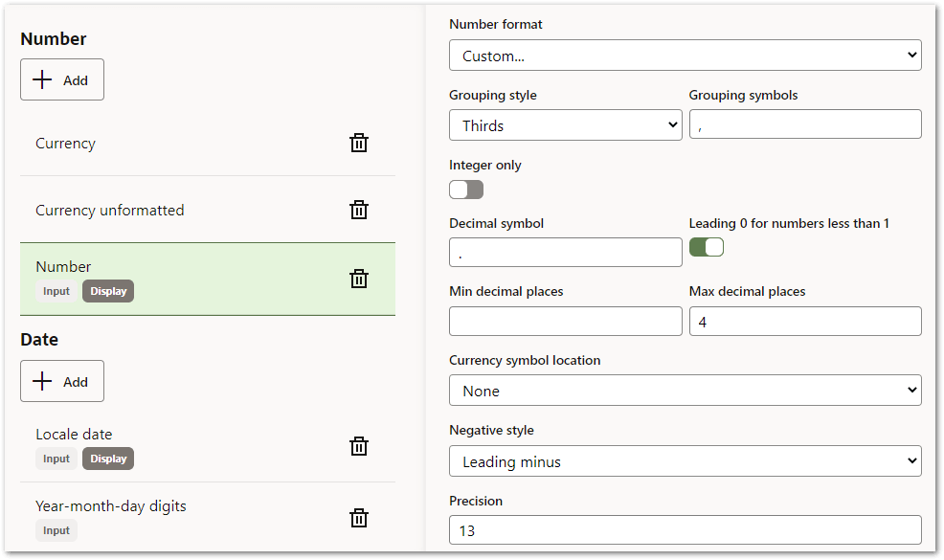The width and height of the screenshot is (944, 560).
Task: Delete the Locale date field
Action: click(x=359, y=445)
